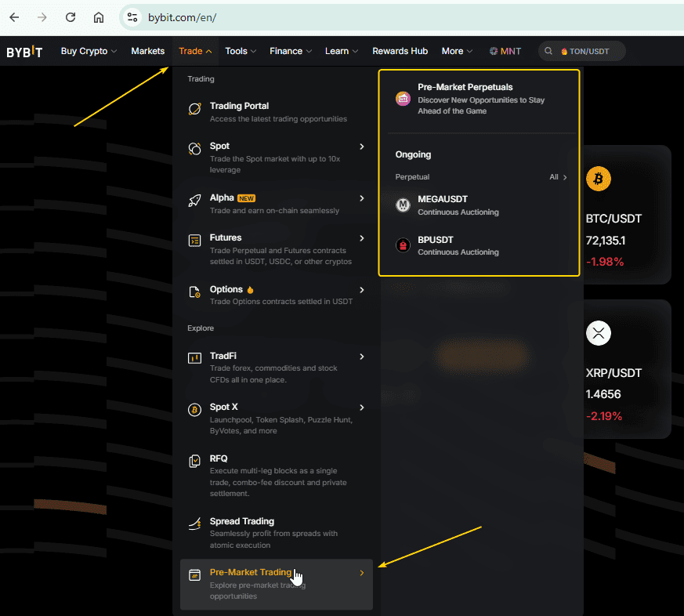The image size is (684, 616).
Task: Click the -2.19% XRP change value
Action: click(604, 416)
